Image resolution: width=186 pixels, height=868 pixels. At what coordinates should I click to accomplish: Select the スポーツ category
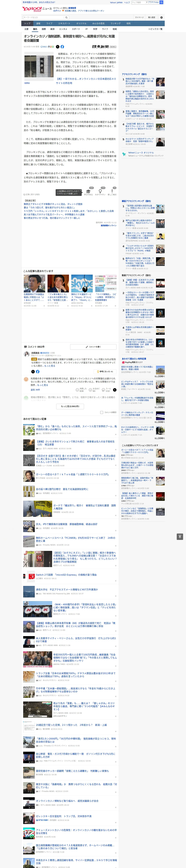pyautogui.click(x=76, y=29)
